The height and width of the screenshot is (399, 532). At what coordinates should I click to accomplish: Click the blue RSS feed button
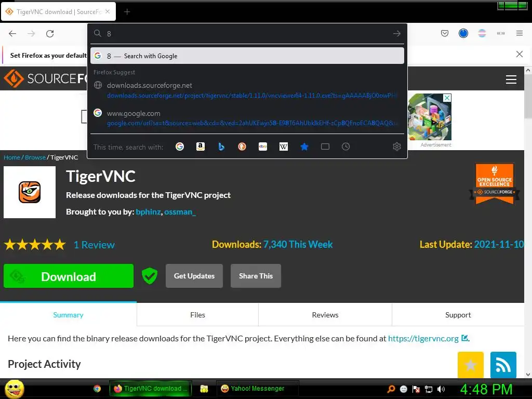503,365
